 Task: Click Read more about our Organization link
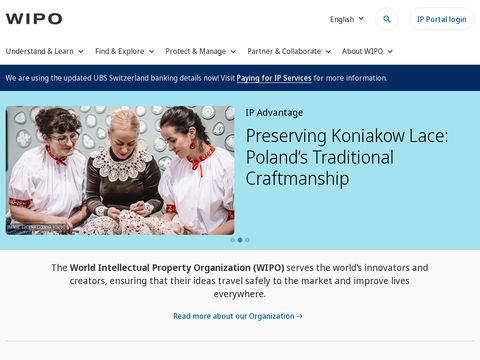coord(238,316)
